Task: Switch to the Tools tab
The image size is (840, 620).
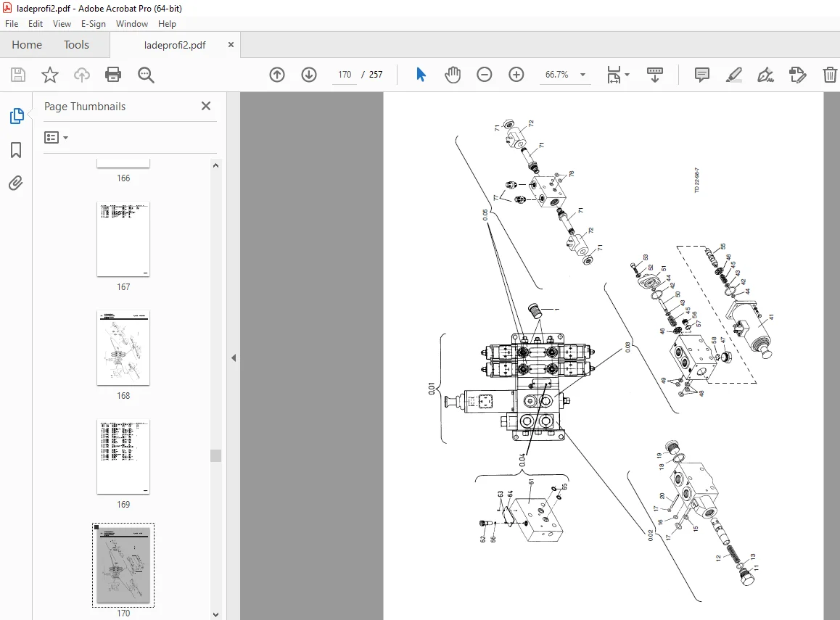Action: tap(77, 45)
